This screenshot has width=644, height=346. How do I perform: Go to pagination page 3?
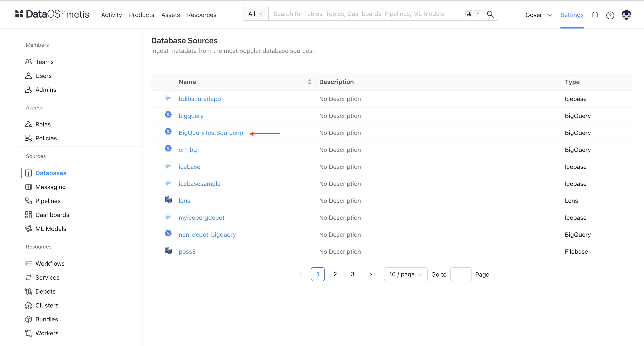(352, 274)
